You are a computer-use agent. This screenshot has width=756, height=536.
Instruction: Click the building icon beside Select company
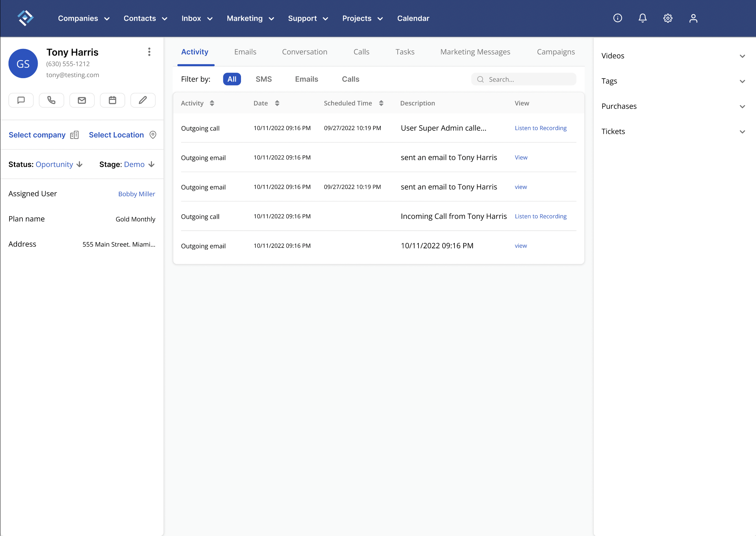point(74,135)
